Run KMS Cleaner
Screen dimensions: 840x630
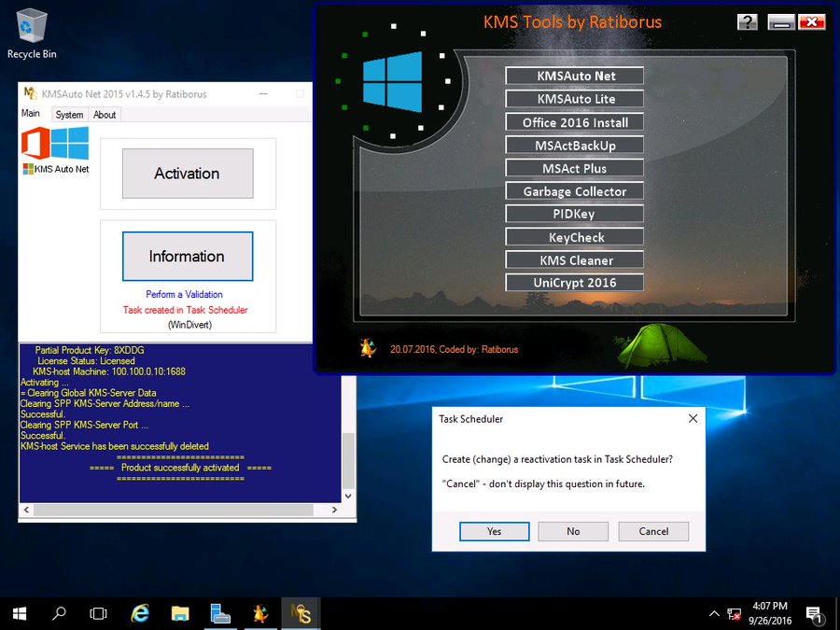573,259
